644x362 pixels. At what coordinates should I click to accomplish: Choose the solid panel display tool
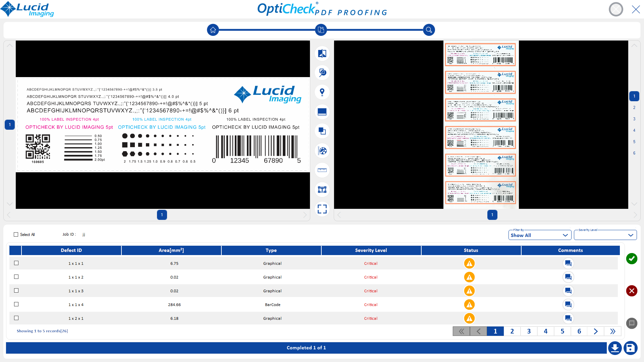coord(322,112)
